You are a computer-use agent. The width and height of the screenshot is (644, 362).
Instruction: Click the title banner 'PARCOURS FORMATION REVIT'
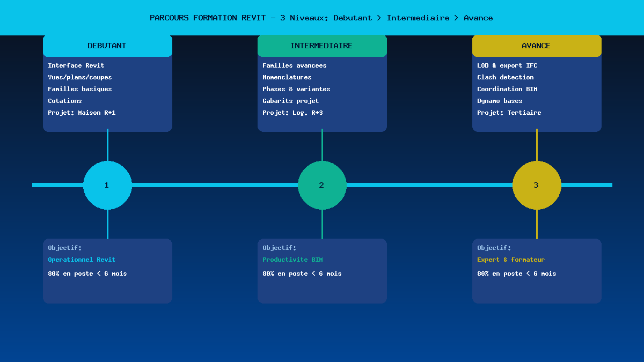321,18
